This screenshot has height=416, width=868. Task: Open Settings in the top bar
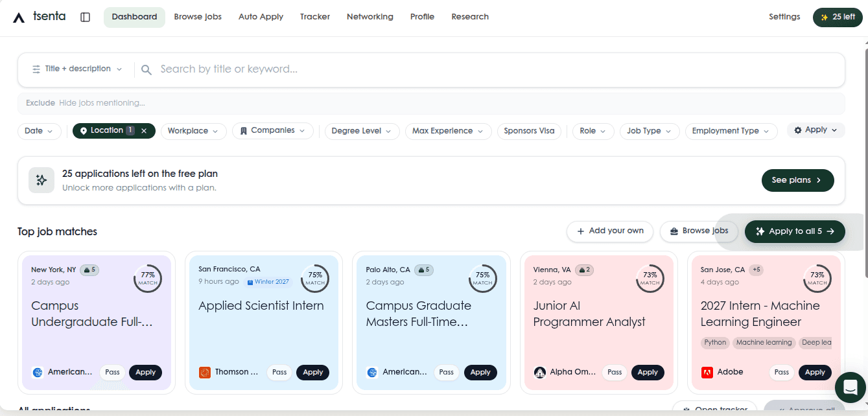[x=784, y=17]
